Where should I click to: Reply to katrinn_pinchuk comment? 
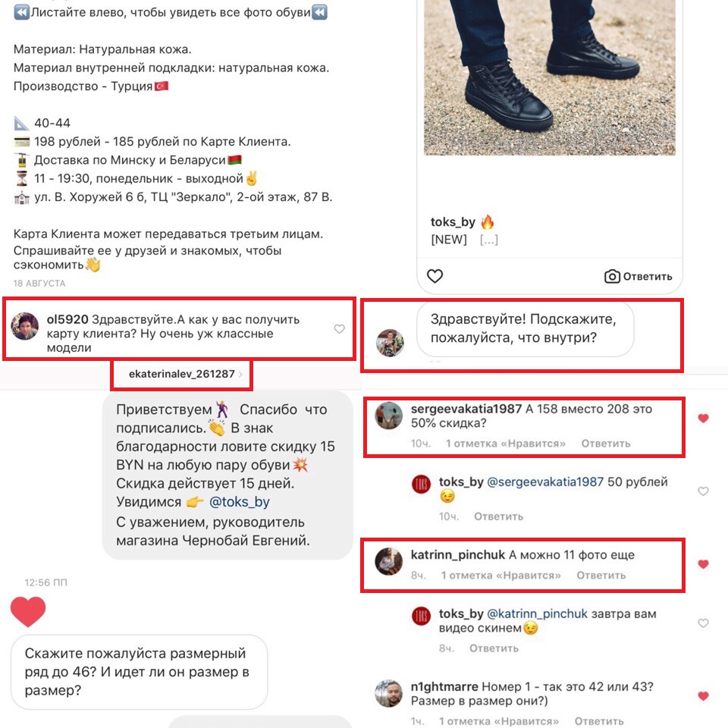[601, 576]
